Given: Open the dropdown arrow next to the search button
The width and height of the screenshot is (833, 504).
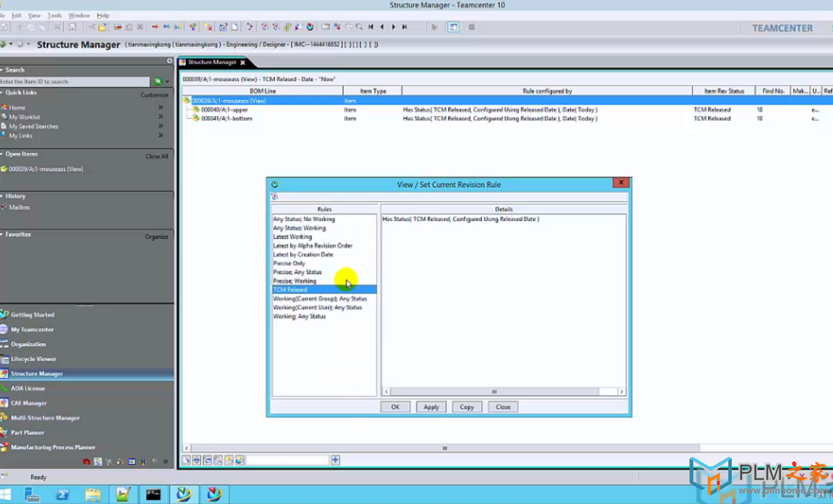Looking at the screenshot, I should (167, 82).
